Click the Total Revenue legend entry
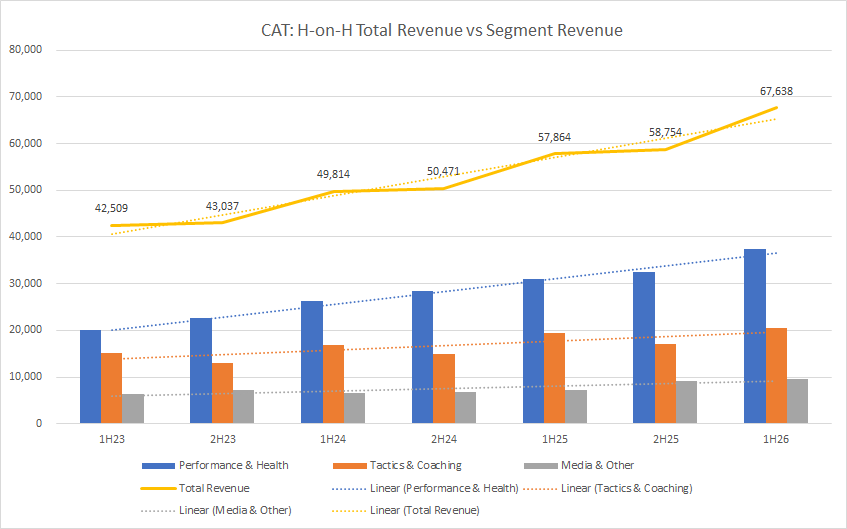Viewport: 847px width, 529px height. 214,488
